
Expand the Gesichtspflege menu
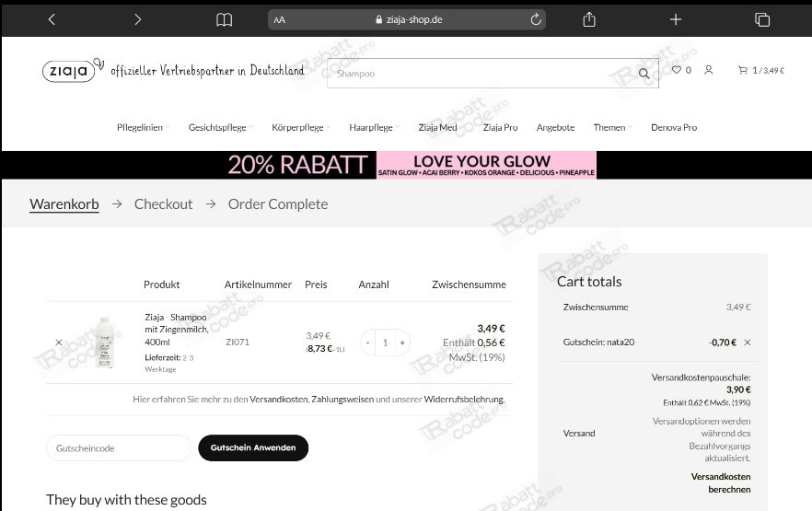click(221, 127)
